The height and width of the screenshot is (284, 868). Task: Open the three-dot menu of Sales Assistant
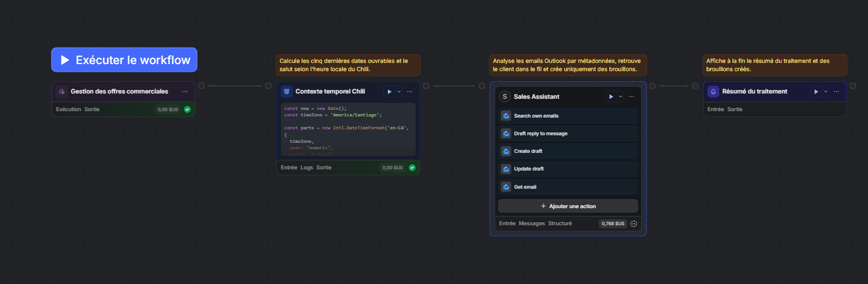[631, 96]
